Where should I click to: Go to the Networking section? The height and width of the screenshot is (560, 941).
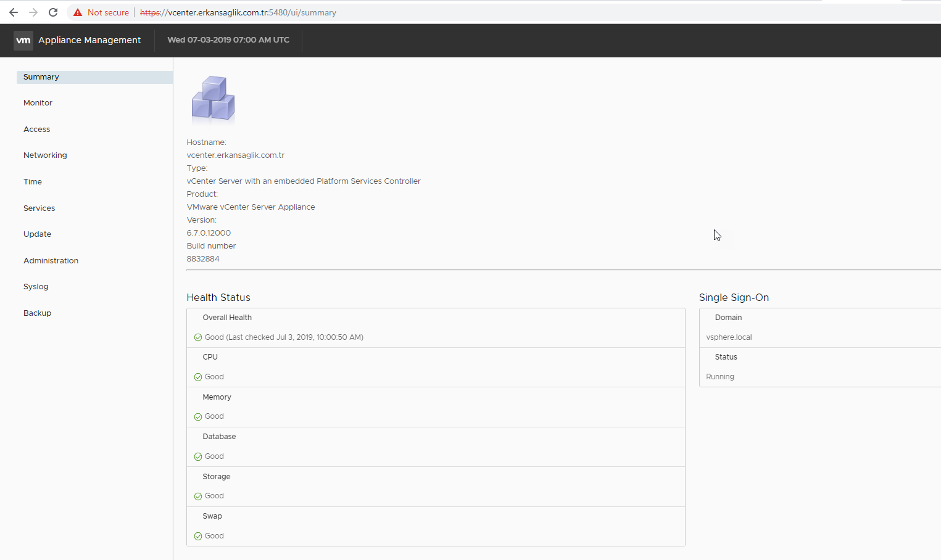45,155
